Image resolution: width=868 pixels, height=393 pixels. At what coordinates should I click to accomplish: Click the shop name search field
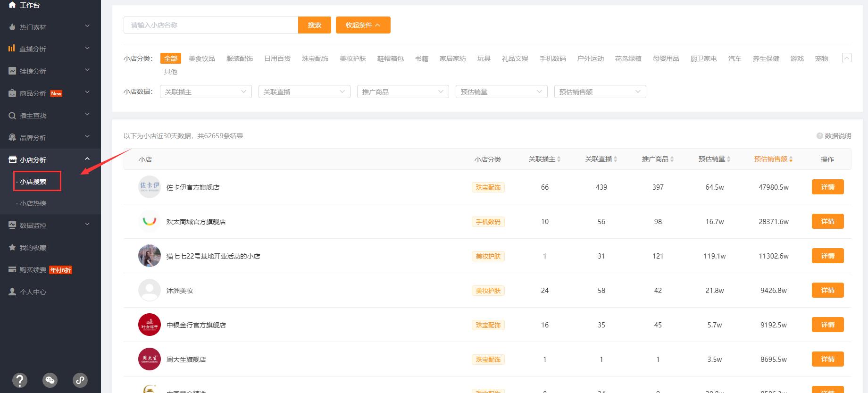tap(210, 25)
